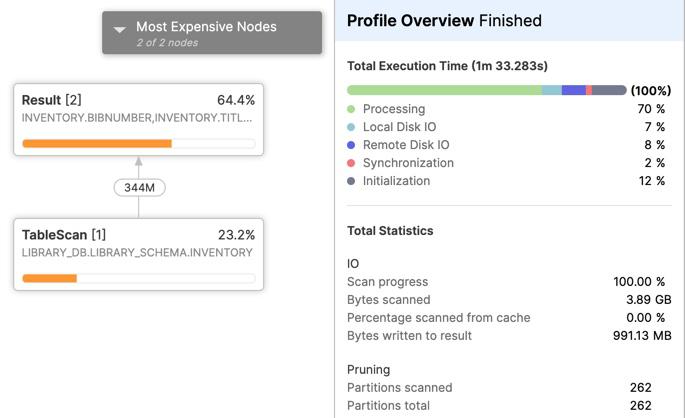Screen dimensions: 685x418
Task: Click the Remote Disk IO legend dot
Action: pos(351,145)
